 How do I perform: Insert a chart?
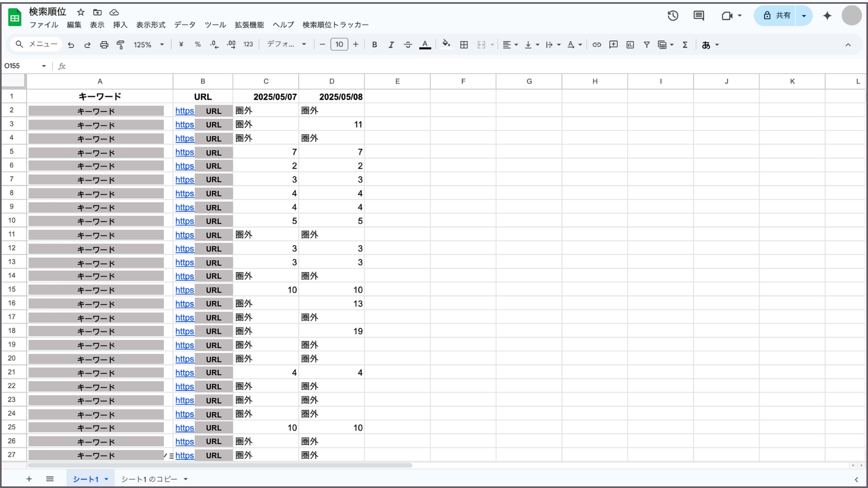click(630, 44)
